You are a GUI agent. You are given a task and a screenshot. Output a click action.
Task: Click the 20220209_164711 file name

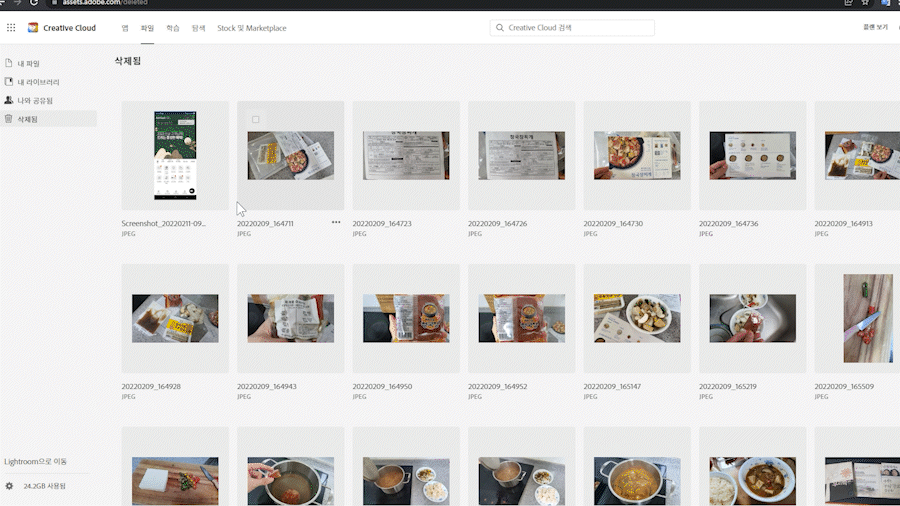pos(265,223)
